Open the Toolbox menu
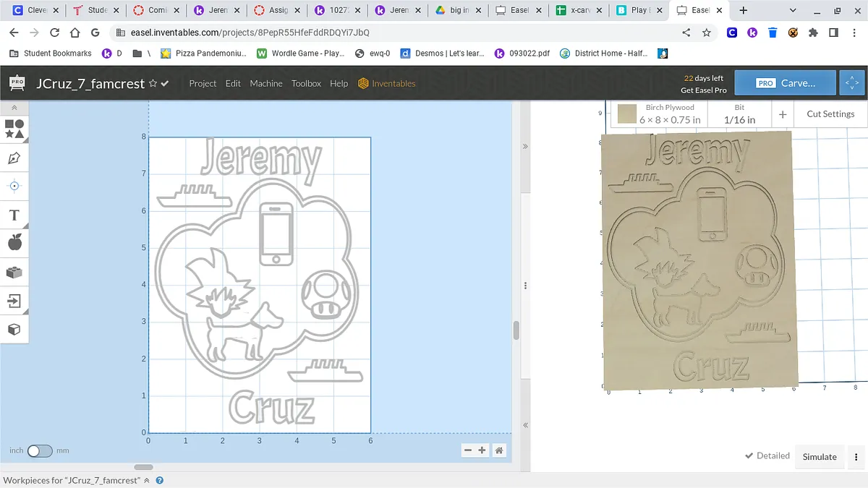 pyautogui.click(x=306, y=84)
